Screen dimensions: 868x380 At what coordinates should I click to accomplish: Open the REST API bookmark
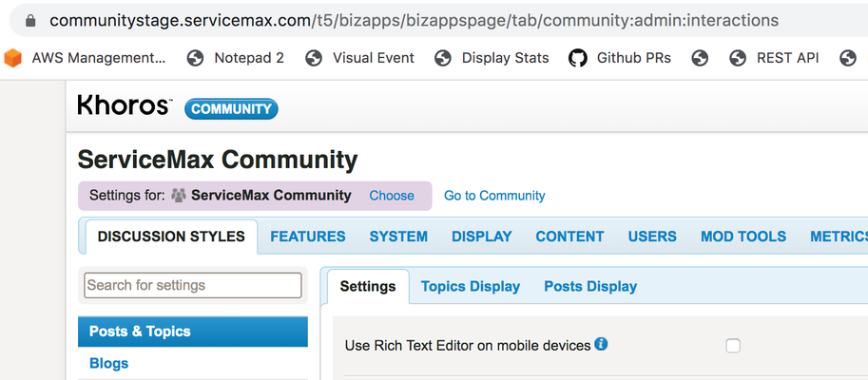(x=774, y=58)
